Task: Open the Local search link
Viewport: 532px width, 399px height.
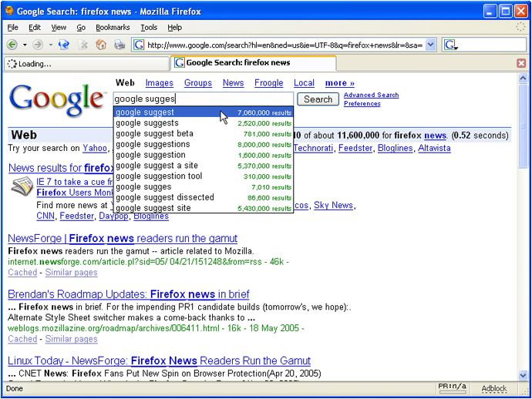Action: coord(304,82)
